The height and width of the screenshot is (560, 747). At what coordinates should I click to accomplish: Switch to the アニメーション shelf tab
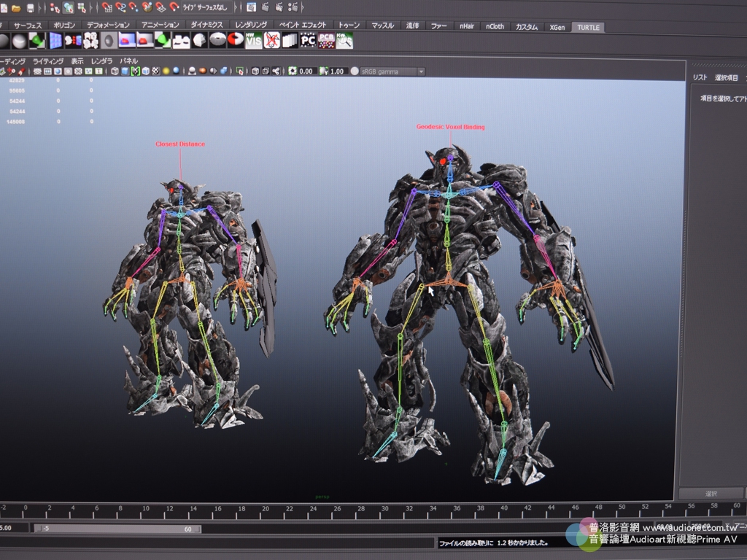coord(160,26)
